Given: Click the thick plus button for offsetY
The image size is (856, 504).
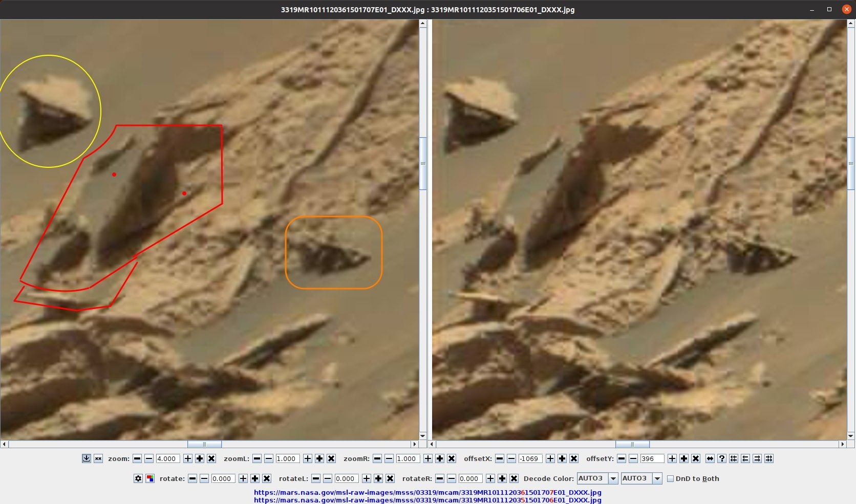Looking at the screenshot, I should [x=684, y=458].
